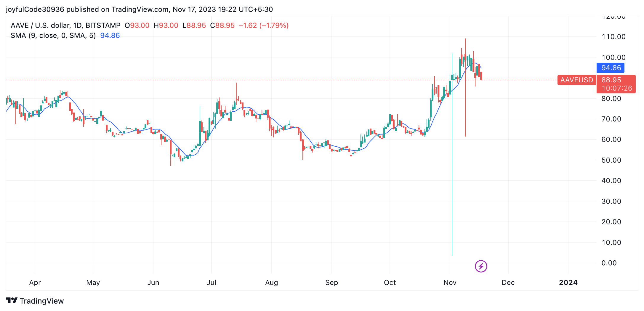Click the Jul label on time axis

click(212, 283)
